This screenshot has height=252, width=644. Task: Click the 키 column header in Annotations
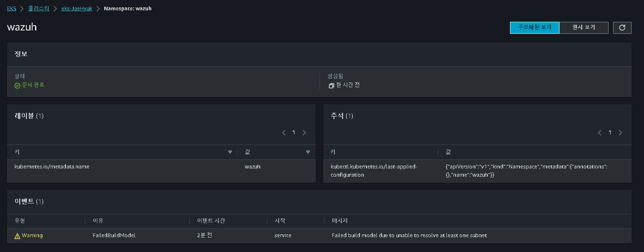coord(333,152)
